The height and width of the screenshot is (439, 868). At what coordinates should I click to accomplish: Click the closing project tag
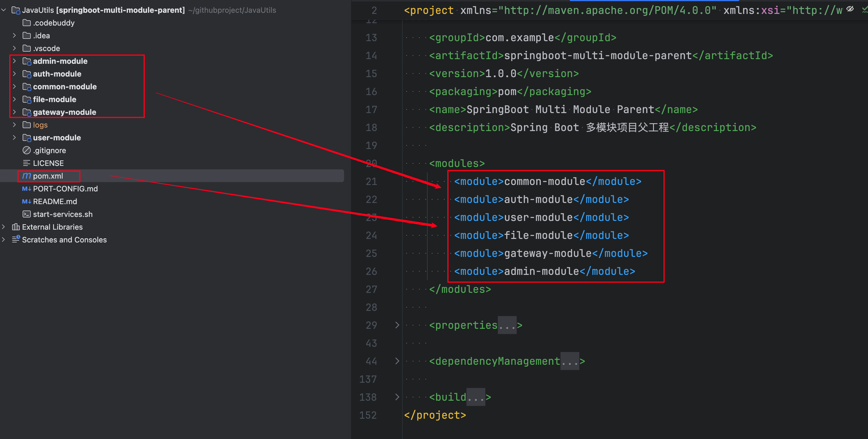(435, 415)
